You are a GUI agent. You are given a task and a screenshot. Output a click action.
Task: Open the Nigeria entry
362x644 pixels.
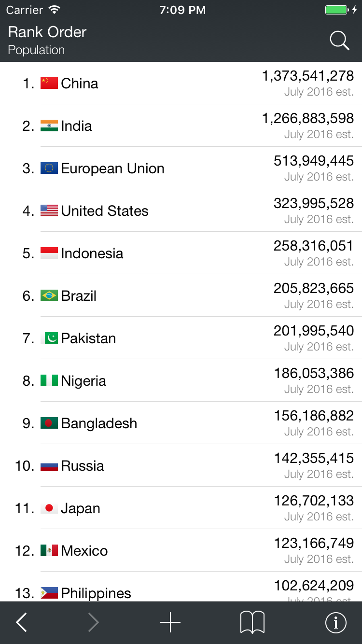click(181, 381)
